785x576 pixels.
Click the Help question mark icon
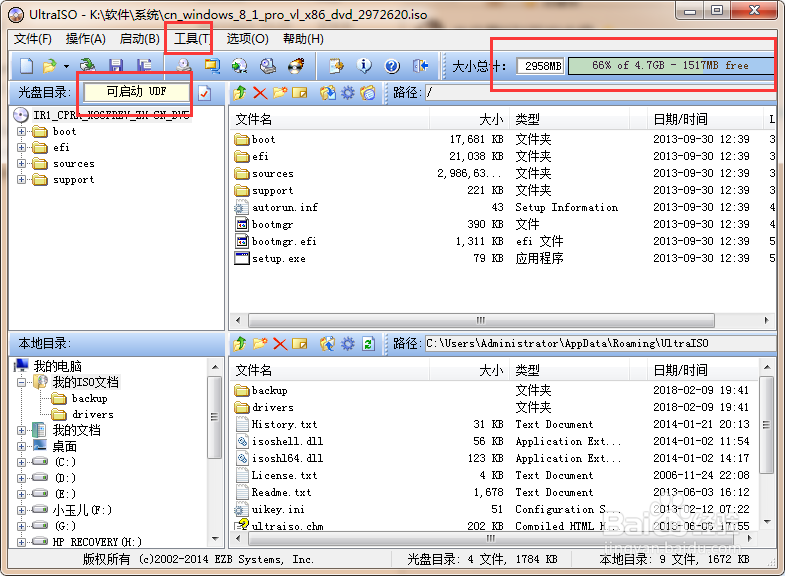click(x=392, y=66)
